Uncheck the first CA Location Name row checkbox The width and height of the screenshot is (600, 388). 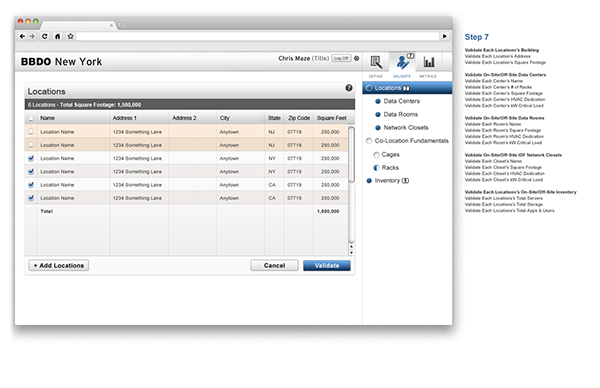pos(31,185)
